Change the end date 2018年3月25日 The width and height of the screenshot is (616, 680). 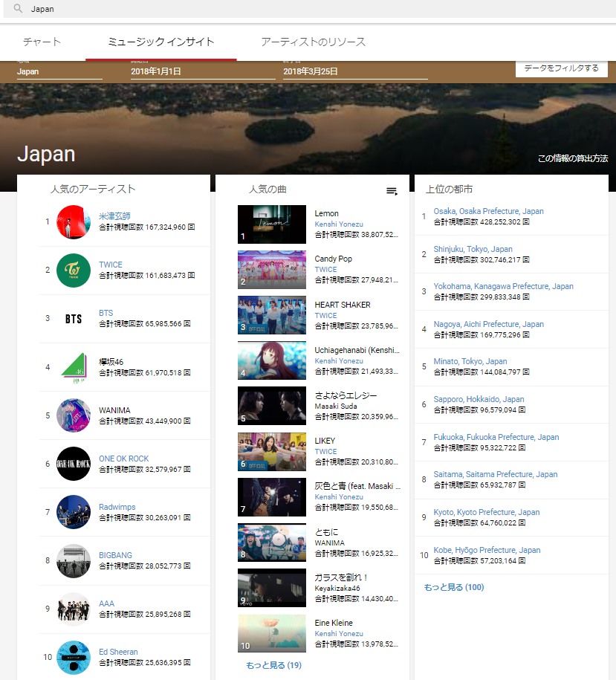(x=355, y=71)
